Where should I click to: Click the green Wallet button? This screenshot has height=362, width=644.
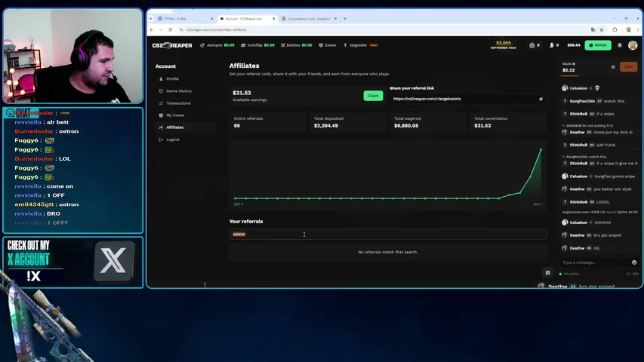tap(598, 45)
